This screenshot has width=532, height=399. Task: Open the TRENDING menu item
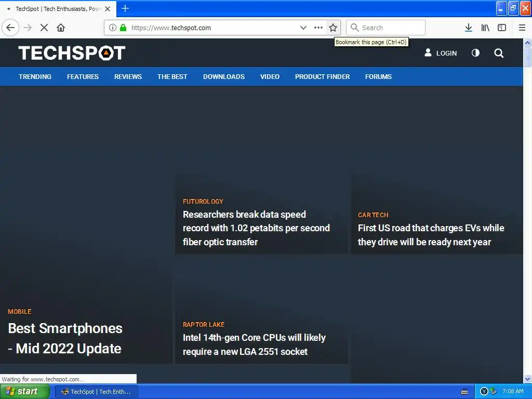[x=35, y=77]
